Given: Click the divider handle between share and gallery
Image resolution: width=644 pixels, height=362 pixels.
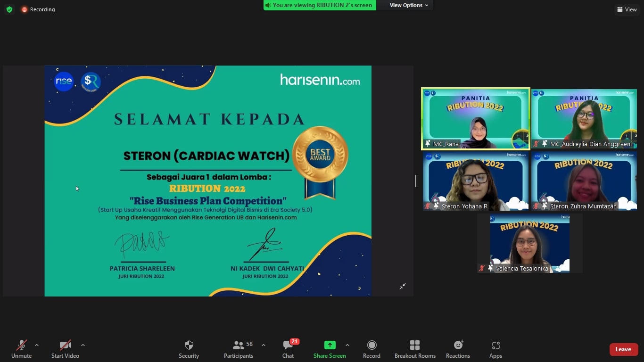Looking at the screenshot, I should tap(416, 181).
